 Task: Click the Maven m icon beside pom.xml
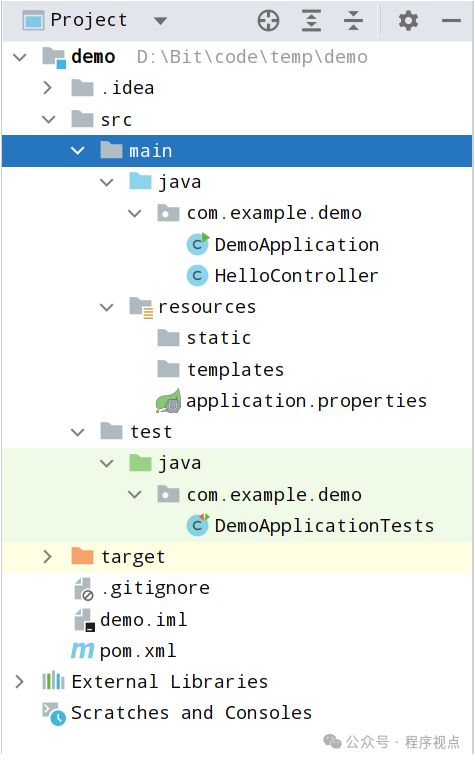pyautogui.click(x=82, y=650)
